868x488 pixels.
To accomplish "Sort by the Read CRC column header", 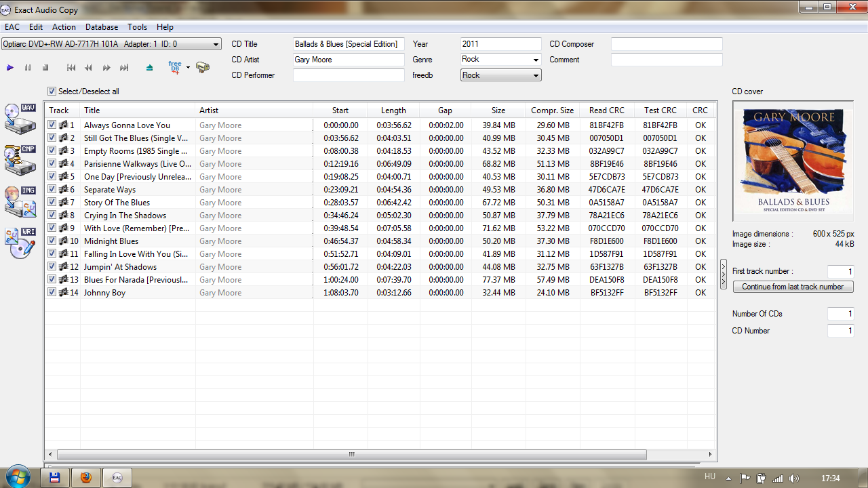I will click(x=607, y=110).
